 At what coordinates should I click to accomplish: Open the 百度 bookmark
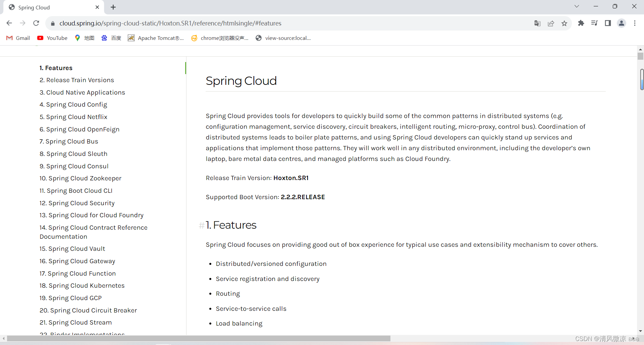[x=111, y=38]
